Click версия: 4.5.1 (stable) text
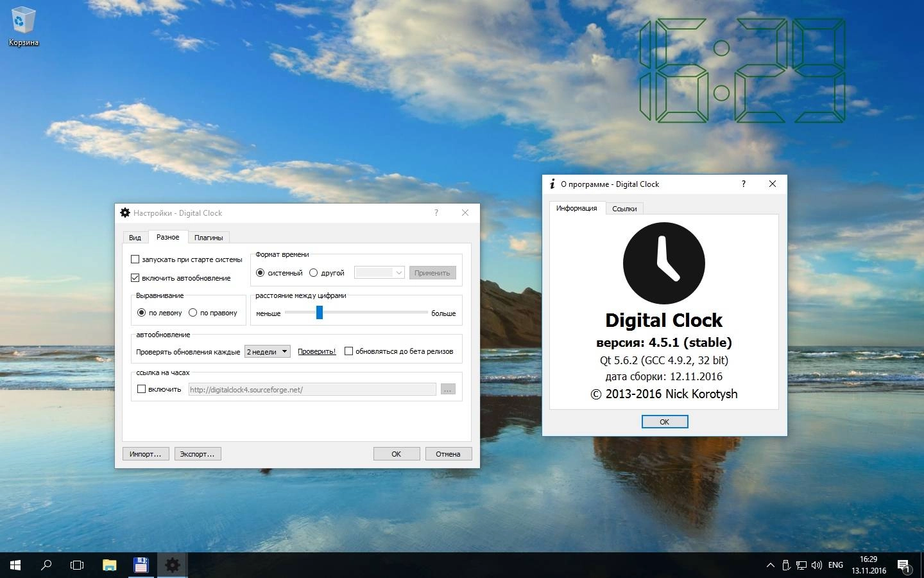Image resolution: width=924 pixels, height=578 pixels. pos(664,342)
